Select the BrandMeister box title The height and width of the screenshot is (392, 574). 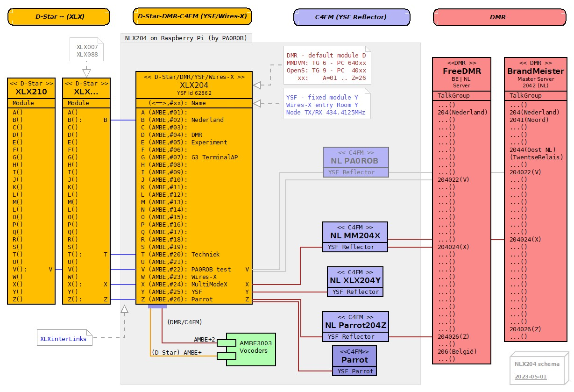[x=536, y=71]
